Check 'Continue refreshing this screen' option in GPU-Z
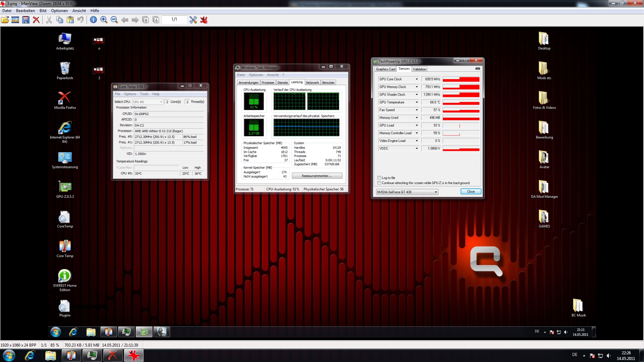Screen dimensions: 644x362 [379, 183]
